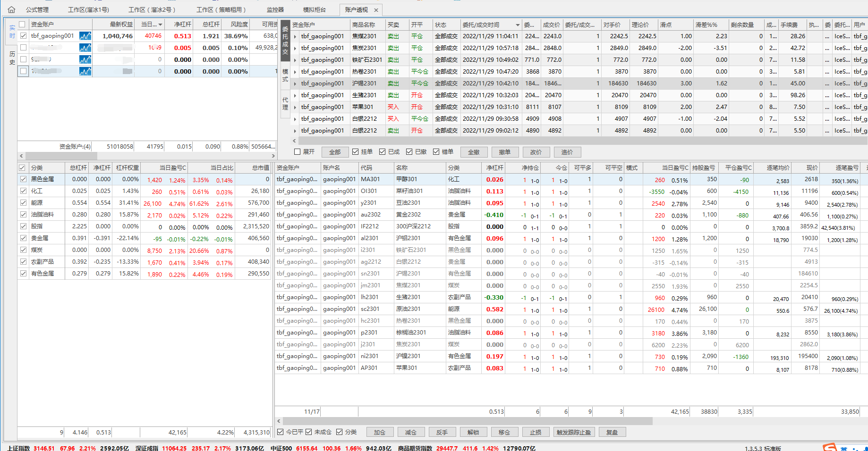Click chart icon in third account row
This screenshot has height=451, width=868.
[x=85, y=59]
